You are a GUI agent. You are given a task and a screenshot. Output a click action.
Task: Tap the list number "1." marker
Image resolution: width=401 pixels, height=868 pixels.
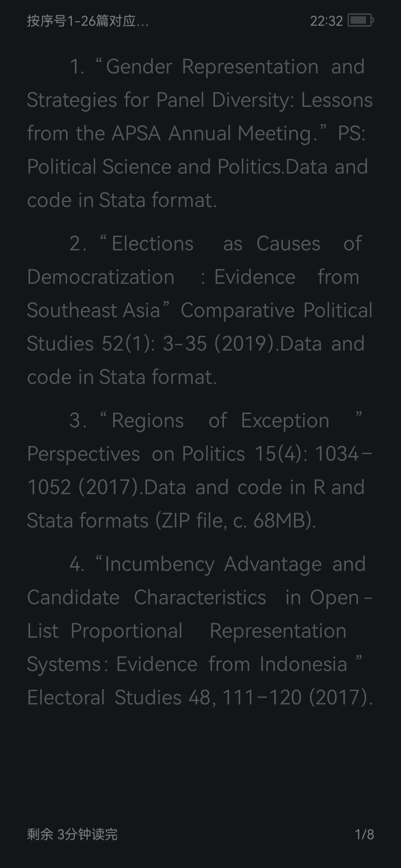[x=77, y=67]
